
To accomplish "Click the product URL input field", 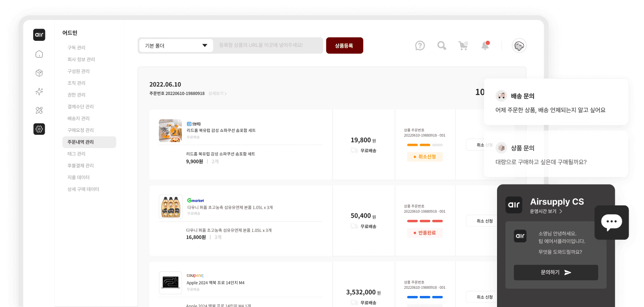I will point(268,45).
